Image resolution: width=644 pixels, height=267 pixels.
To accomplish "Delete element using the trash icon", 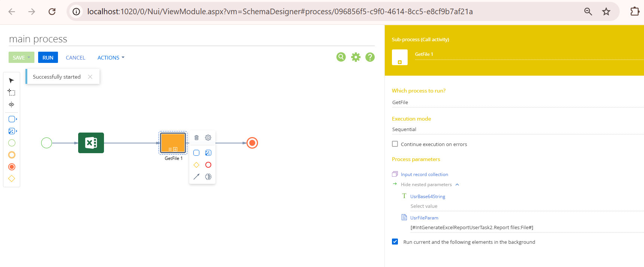I will point(196,138).
